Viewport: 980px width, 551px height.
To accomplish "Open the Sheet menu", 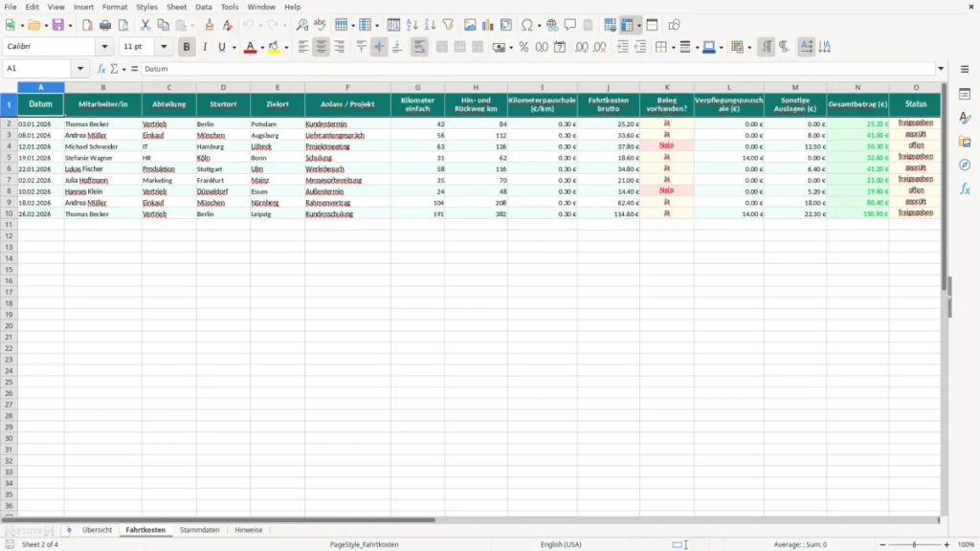I will pos(176,7).
